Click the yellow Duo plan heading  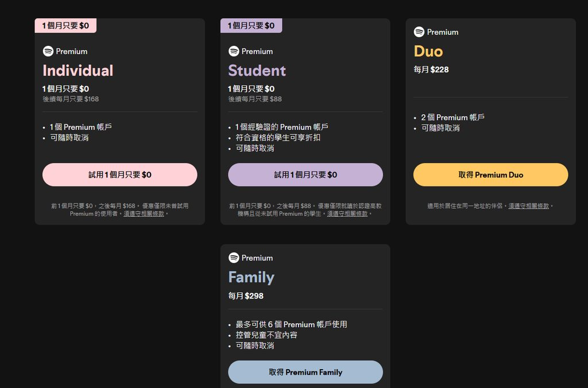428,52
